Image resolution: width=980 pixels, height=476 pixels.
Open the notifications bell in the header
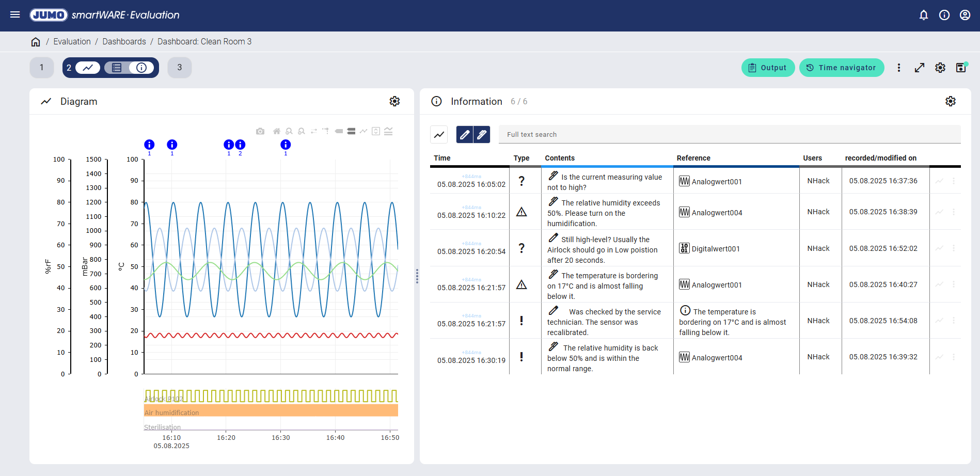point(924,15)
